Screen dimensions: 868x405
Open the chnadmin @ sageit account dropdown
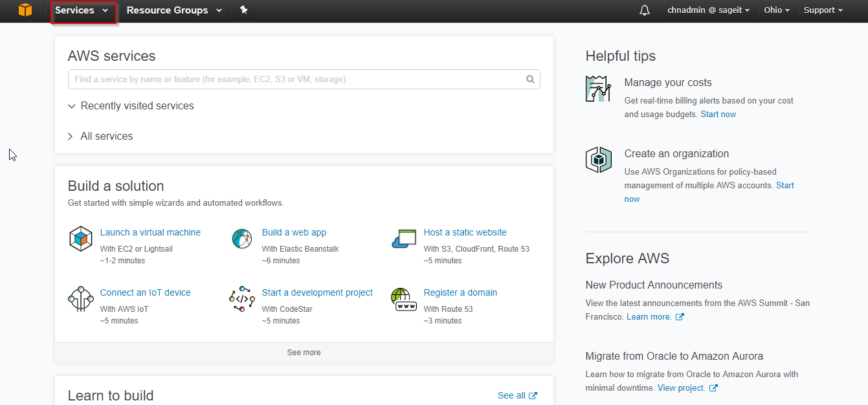click(708, 10)
